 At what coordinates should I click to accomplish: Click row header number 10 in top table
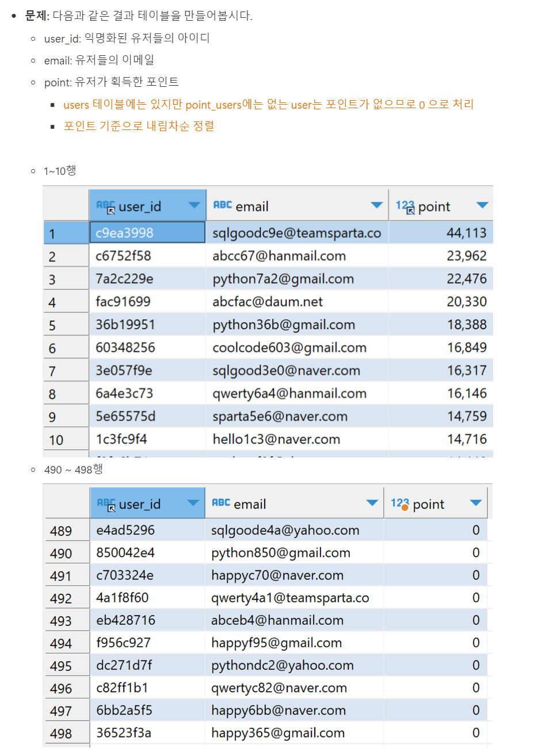tap(66, 440)
